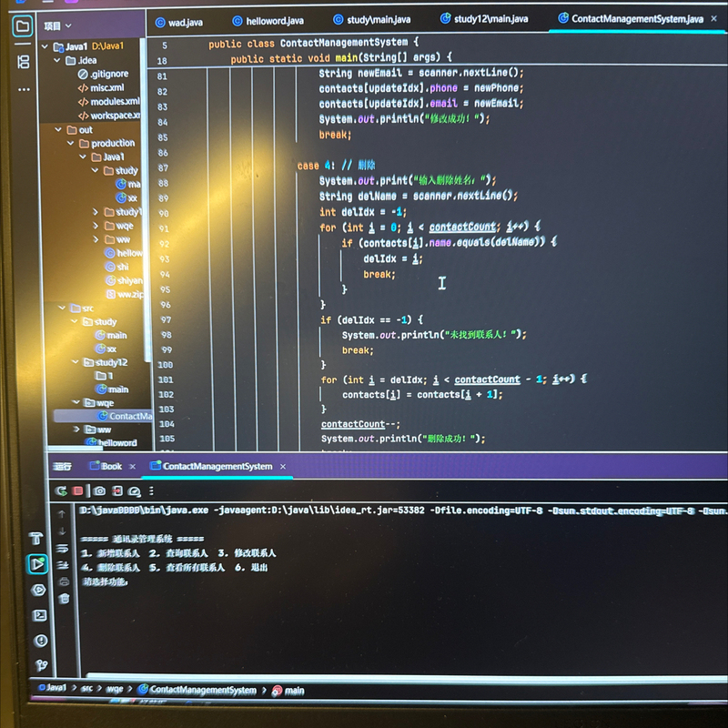Screen dimensions: 728x728
Task: Open the 项目 view dropdown
Action: 58,26
